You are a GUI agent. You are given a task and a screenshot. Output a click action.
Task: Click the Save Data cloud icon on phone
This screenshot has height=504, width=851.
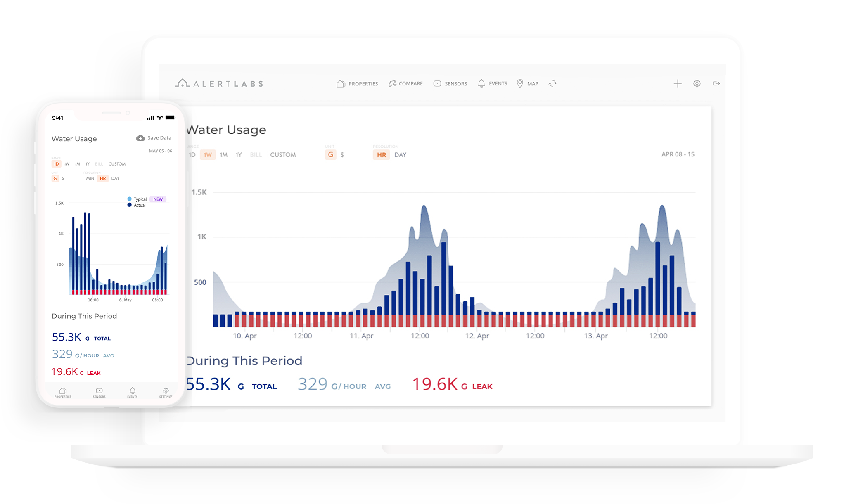pyautogui.click(x=140, y=138)
